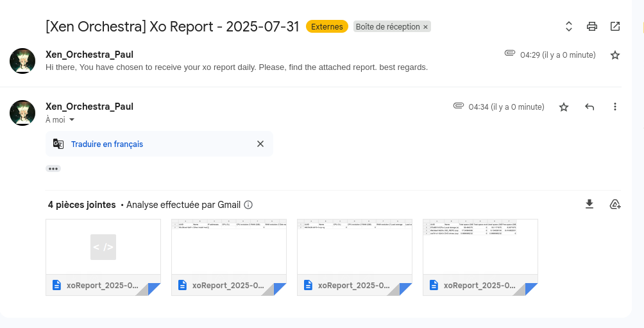This screenshot has height=328, width=644.
Task: Click the '4 pièces jointes' heading
Action: [81, 205]
